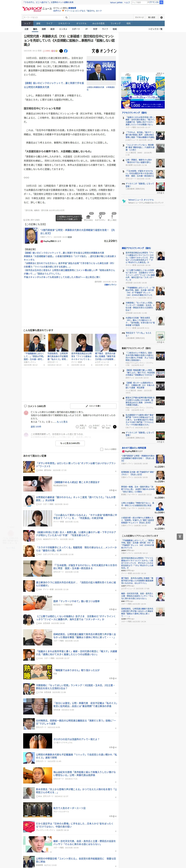Select the 速報 tab
Viewport: 186px width, 868px height.
(38, 24)
